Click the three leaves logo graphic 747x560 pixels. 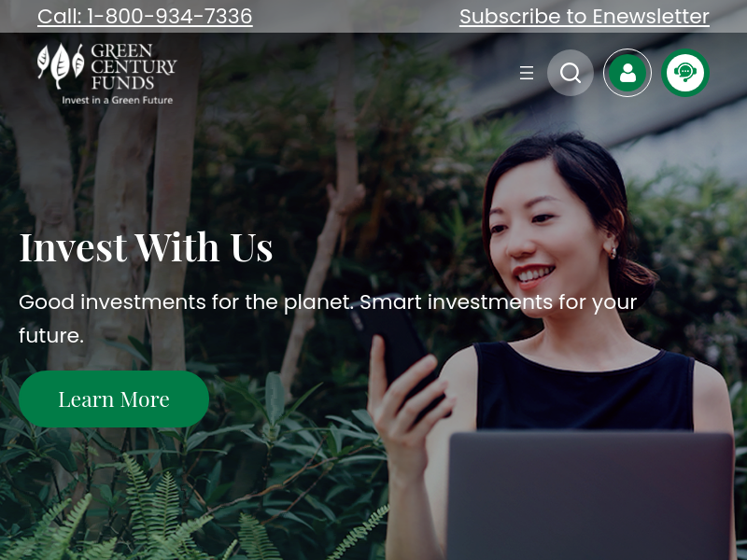coord(61,65)
